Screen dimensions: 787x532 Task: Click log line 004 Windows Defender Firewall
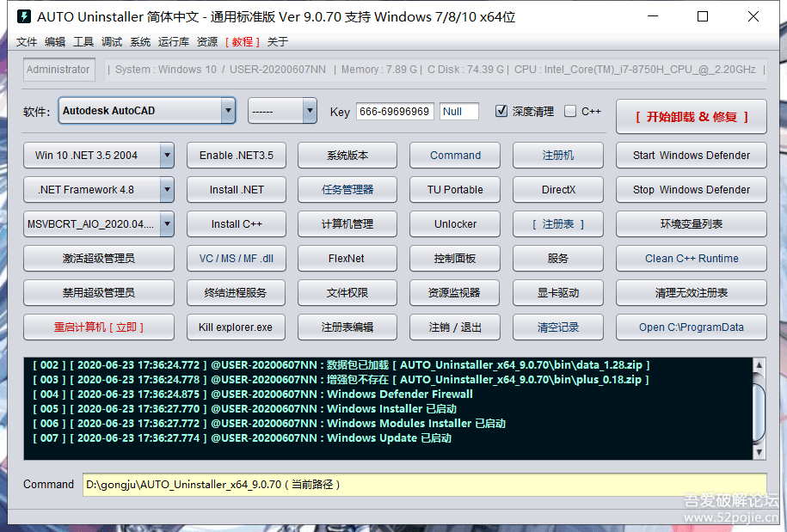pyautogui.click(x=253, y=394)
